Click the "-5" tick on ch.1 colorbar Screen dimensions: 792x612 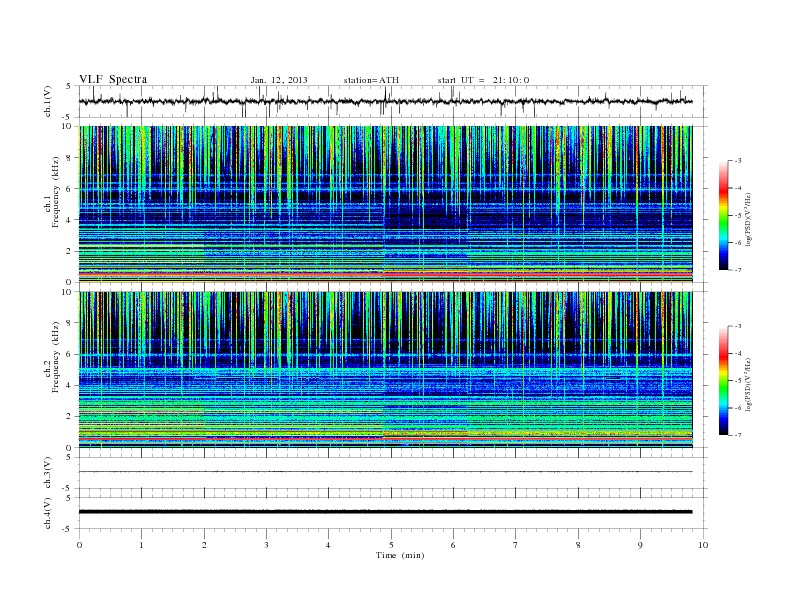click(x=738, y=216)
